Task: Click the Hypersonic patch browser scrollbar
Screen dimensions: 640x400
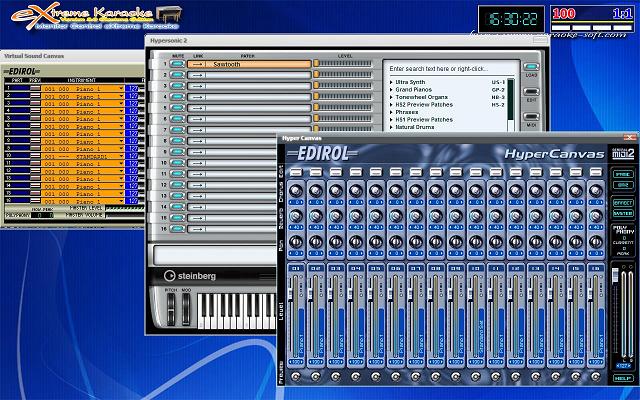Action: (510, 105)
